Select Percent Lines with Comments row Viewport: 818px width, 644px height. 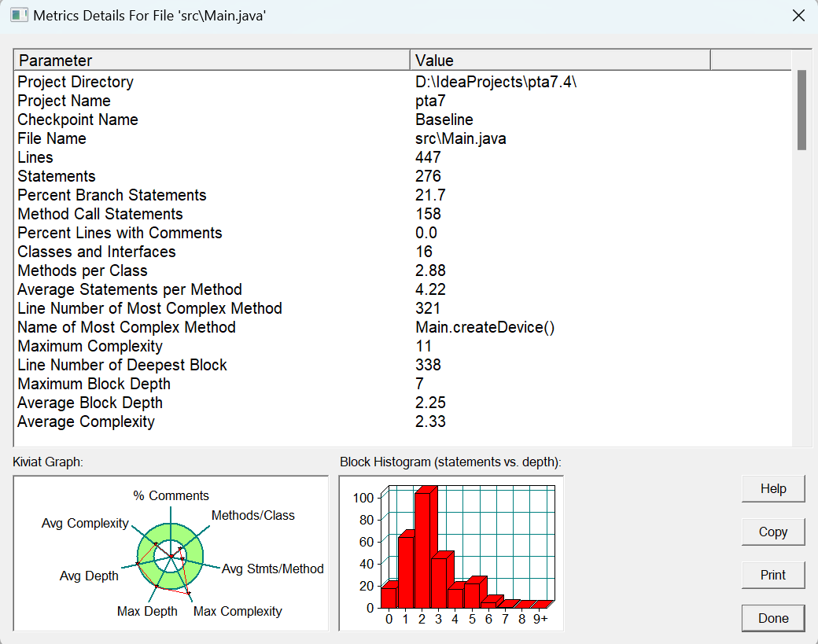point(403,233)
